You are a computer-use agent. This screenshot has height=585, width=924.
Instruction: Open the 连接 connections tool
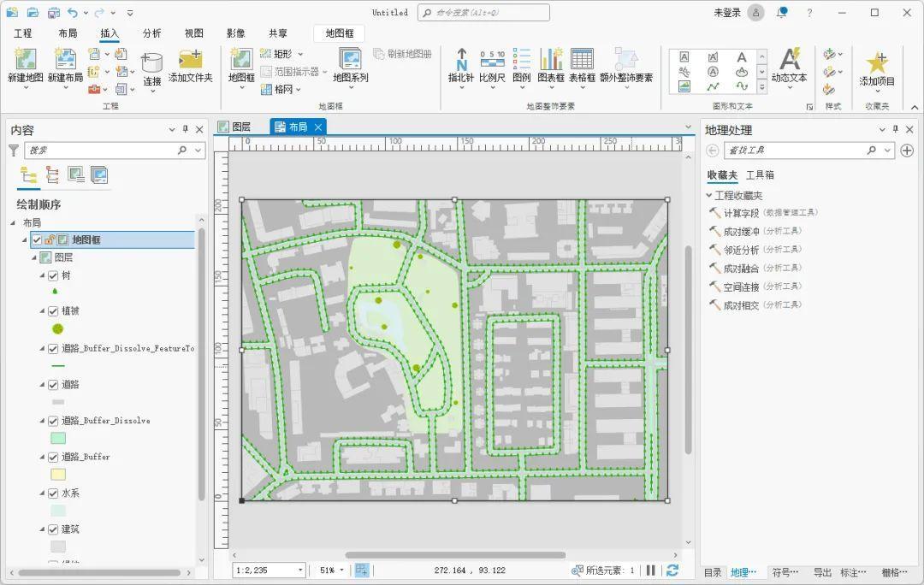(152, 63)
